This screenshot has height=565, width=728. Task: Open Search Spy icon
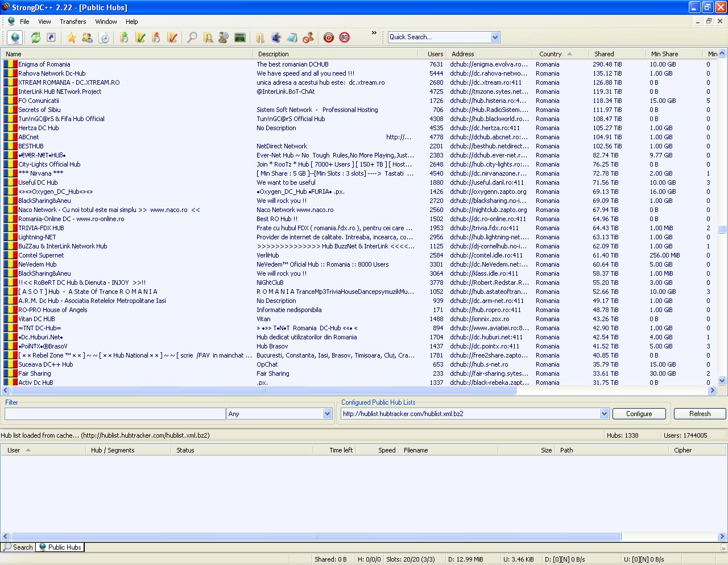click(224, 38)
